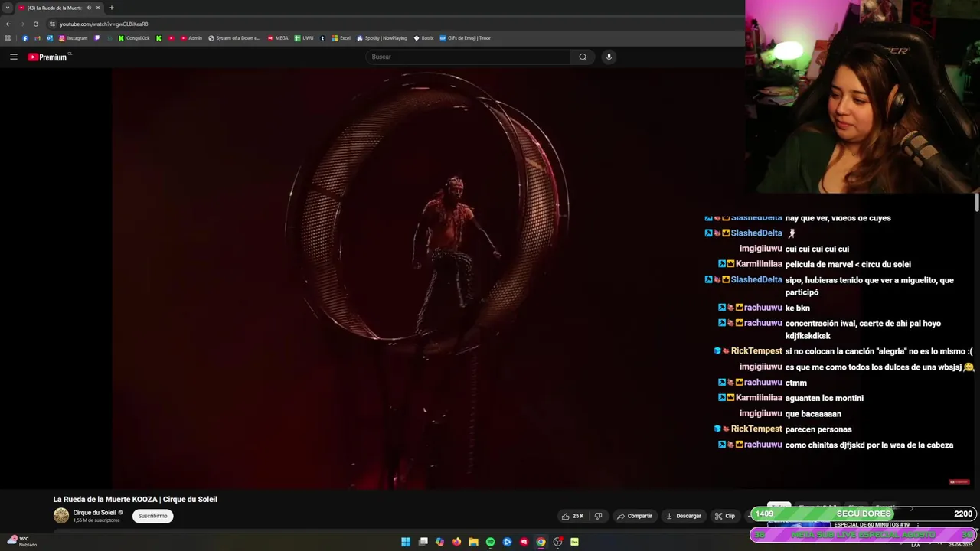Open Firefox from taskbar
Screen dimensions: 980x551
456,542
